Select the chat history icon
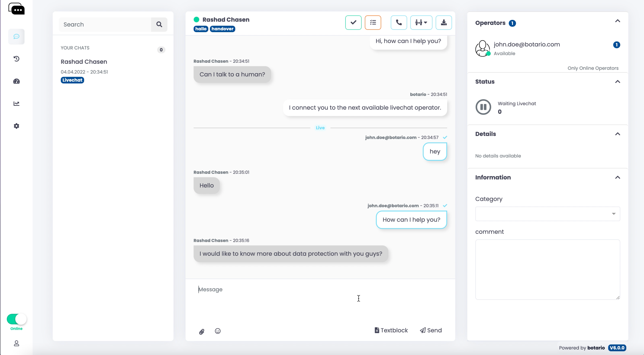This screenshot has width=644, height=355. point(16,59)
